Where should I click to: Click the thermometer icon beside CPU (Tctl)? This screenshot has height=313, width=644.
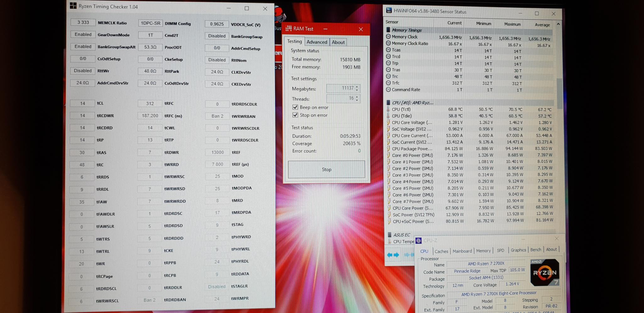(388, 109)
